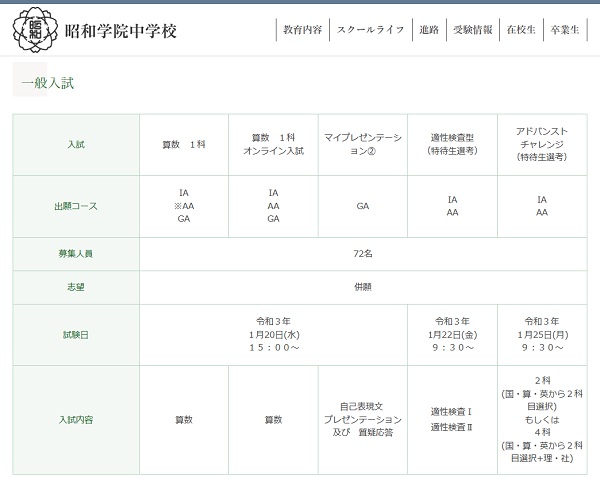This screenshot has height=478, width=600.
Task: Go to the 進路 navigation item
Action: tap(430, 30)
